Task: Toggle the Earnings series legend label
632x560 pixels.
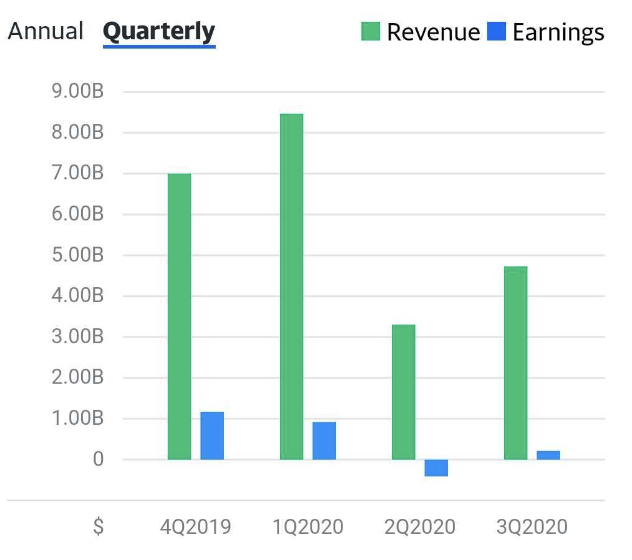Action: coord(558,32)
